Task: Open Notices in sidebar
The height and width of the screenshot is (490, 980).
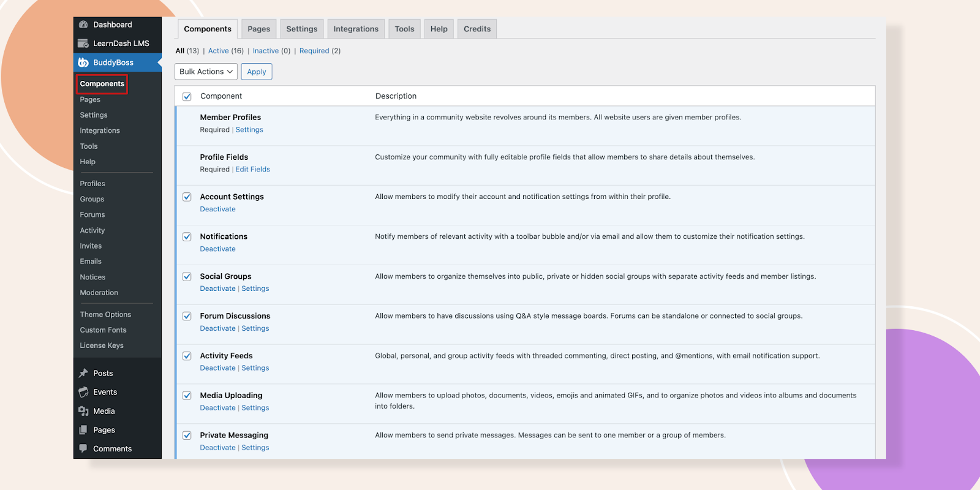Action: pos(92,277)
